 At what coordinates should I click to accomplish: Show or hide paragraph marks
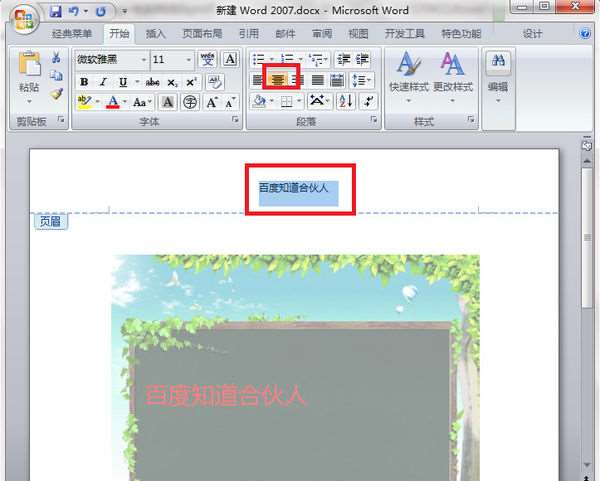click(369, 101)
